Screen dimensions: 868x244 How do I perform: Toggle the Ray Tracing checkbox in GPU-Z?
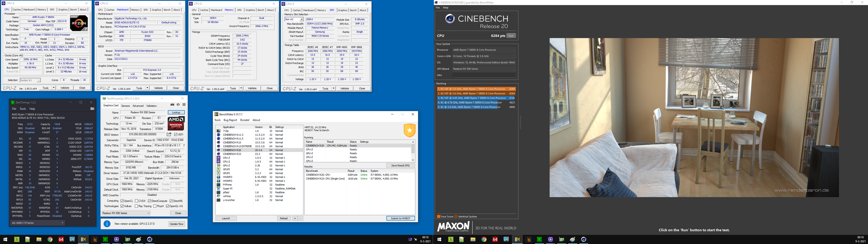pyautogui.click(x=137, y=206)
